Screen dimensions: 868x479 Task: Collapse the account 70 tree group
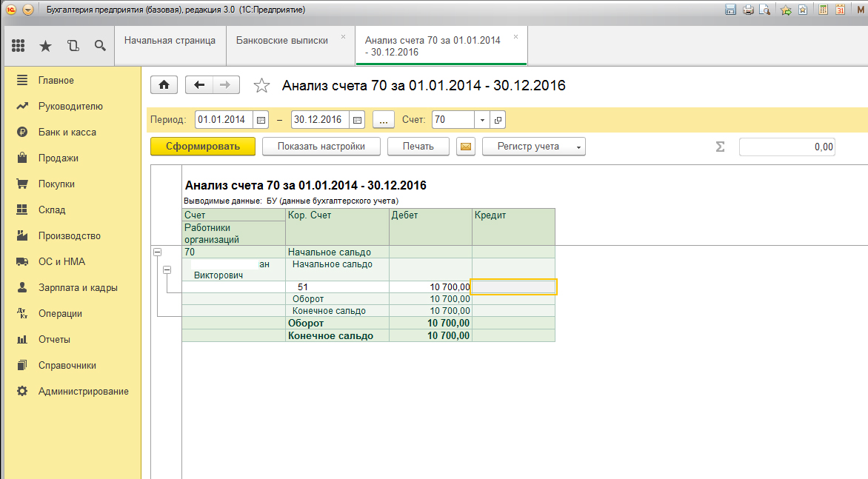[157, 252]
